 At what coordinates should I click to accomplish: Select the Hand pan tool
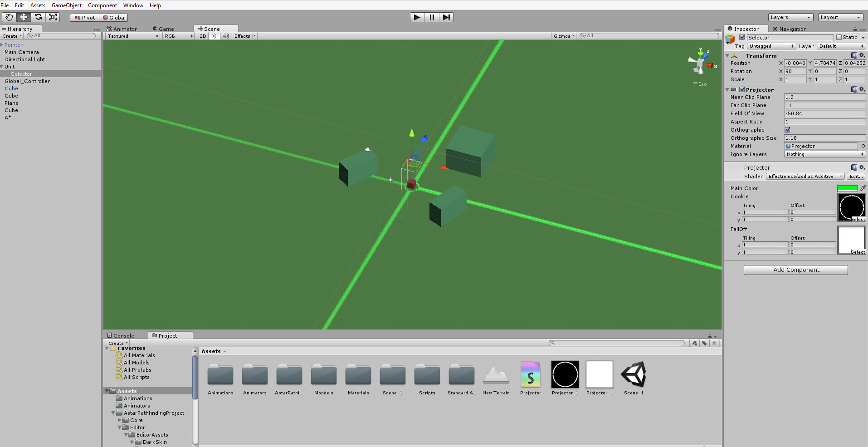(x=9, y=17)
